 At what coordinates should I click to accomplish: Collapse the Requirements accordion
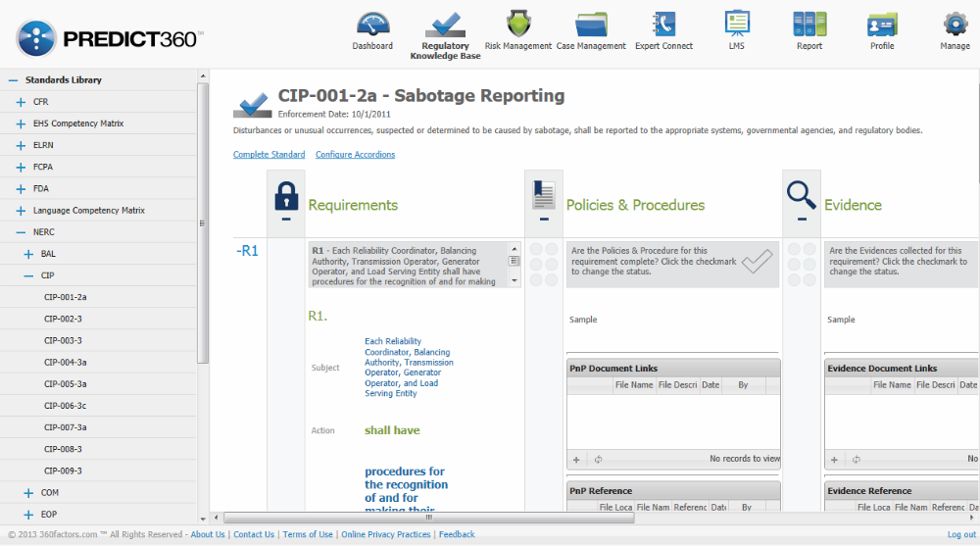point(285,220)
